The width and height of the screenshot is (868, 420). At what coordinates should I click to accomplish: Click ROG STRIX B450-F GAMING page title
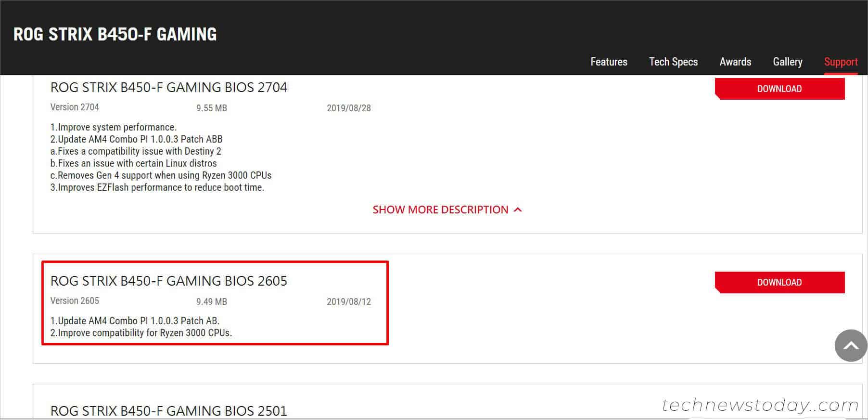[115, 34]
